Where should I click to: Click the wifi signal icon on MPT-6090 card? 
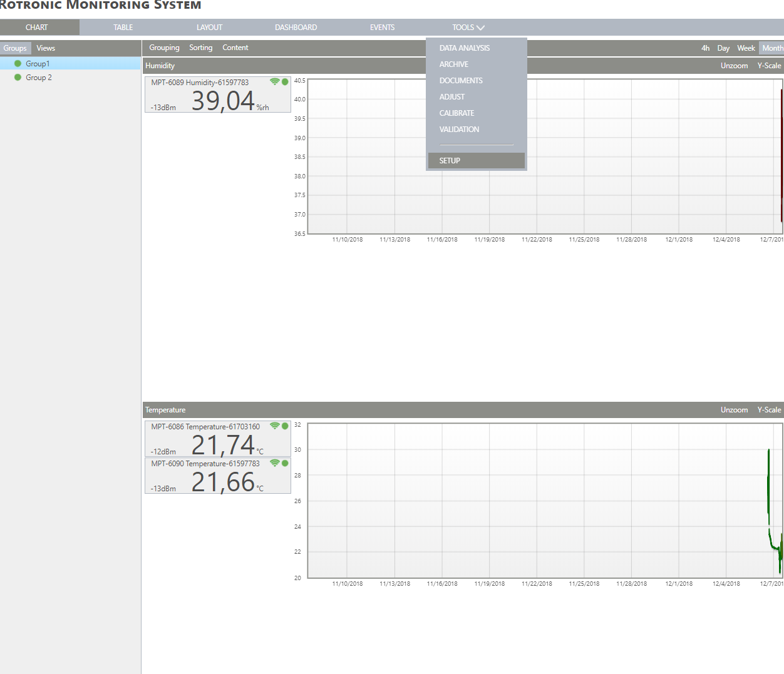(274, 463)
